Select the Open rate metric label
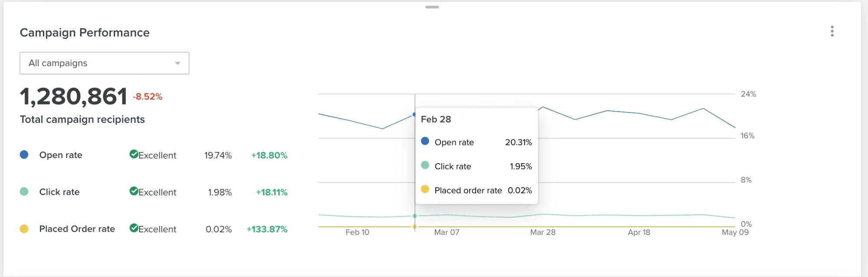The width and height of the screenshot is (868, 277). click(61, 155)
